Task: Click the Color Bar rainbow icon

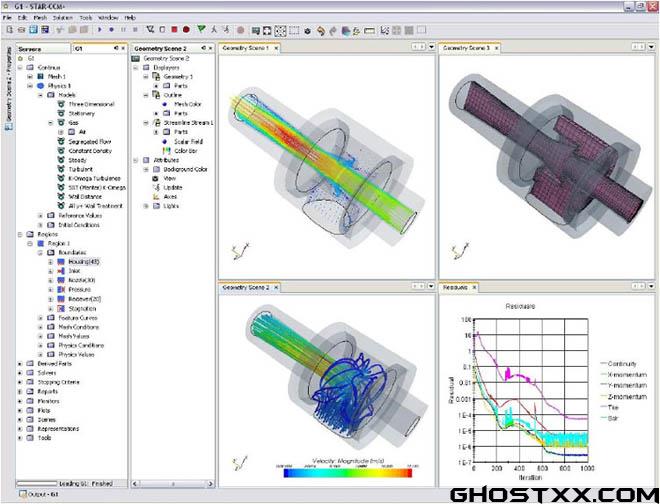Action: (x=167, y=151)
